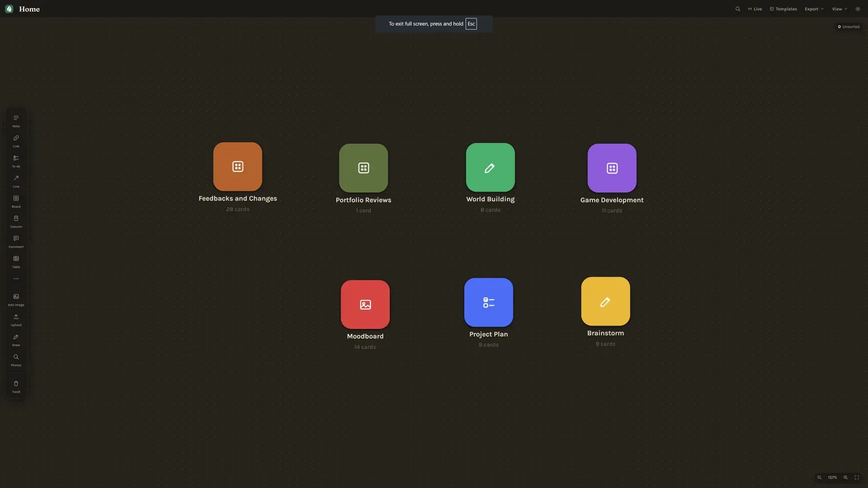868x488 pixels.
Task: Click the Project Plan title text
Action: [489, 334]
